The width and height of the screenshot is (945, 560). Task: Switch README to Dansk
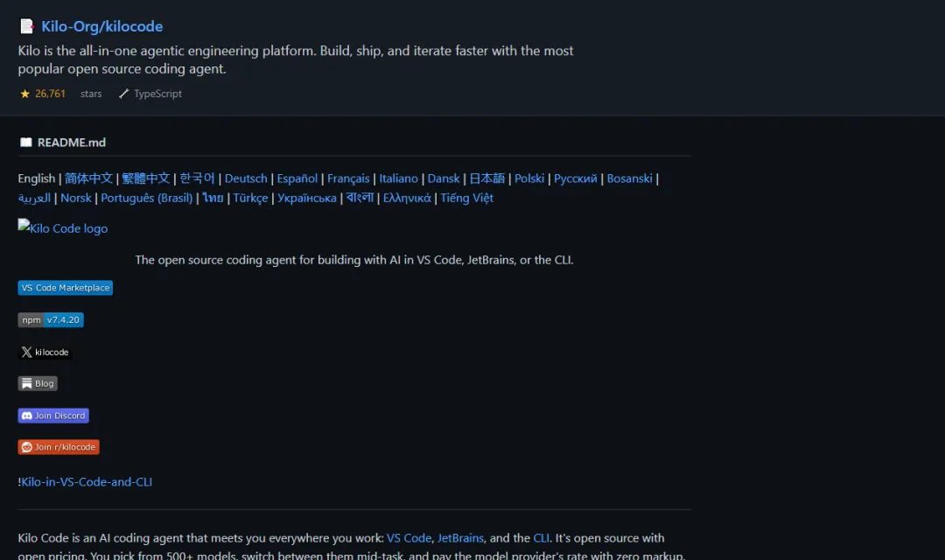[444, 178]
